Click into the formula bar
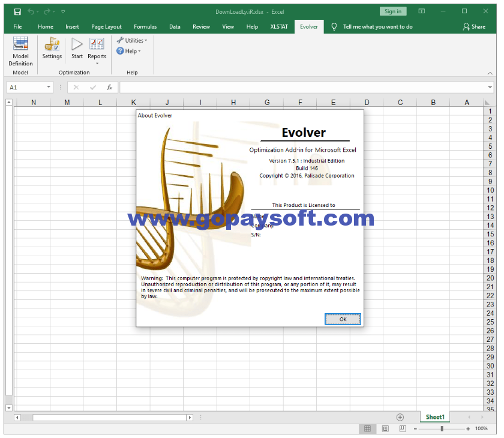This screenshot has width=504, height=438. [x=303, y=88]
